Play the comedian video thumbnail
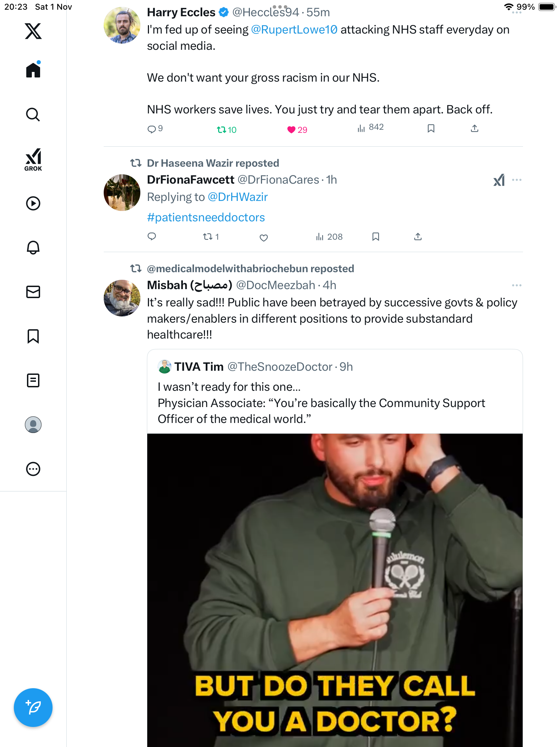The height and width of the screenshot is (747, 560). click(335, 588)
